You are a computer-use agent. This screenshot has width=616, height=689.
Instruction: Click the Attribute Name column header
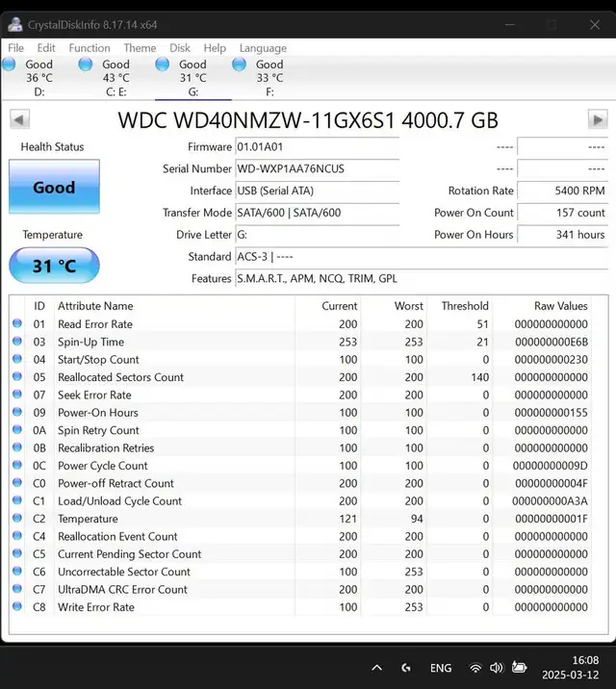95,306
